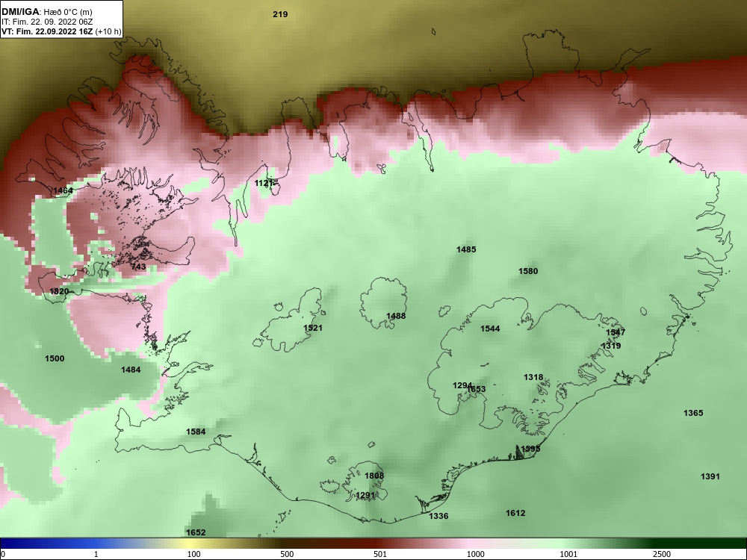This screenshot has height=560, width=747.
Task: Click the value 1521 on the glacier outline
Action: coord(313,328)
